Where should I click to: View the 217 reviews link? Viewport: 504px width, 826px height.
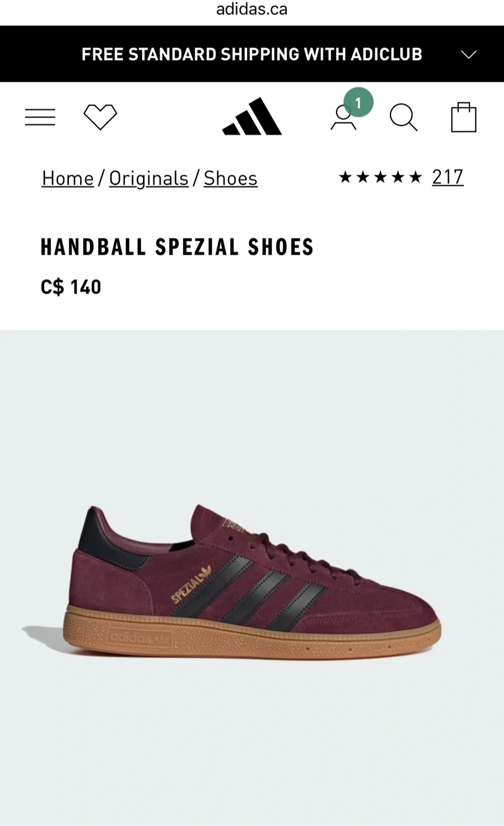coord(448,177)
